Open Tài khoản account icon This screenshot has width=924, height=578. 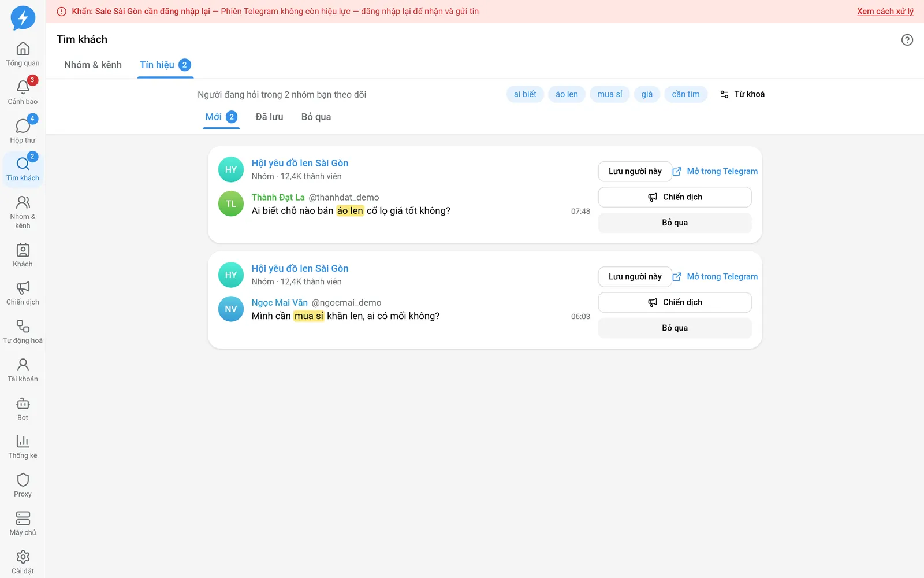click(23, 370)
